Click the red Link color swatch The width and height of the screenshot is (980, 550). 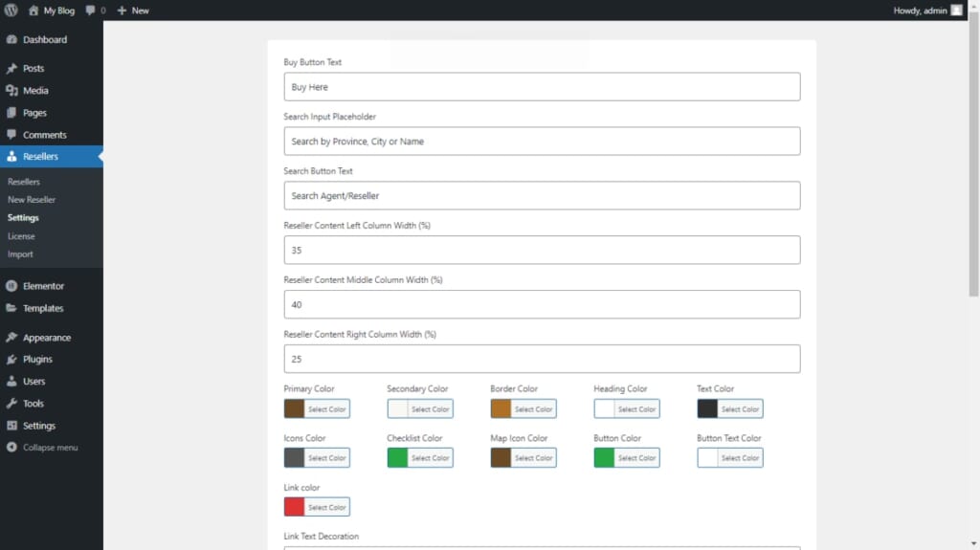pyautogui.click(x=295, y=507)
